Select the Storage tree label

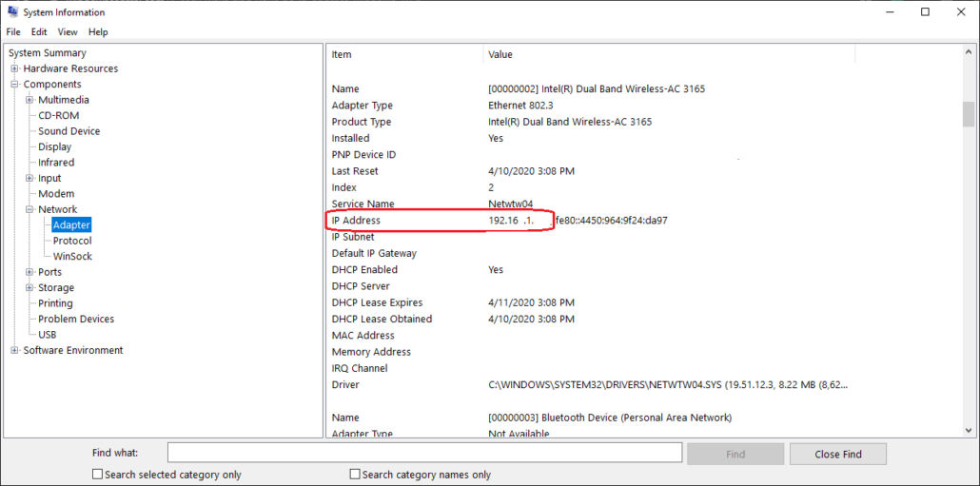coord(56,287)
